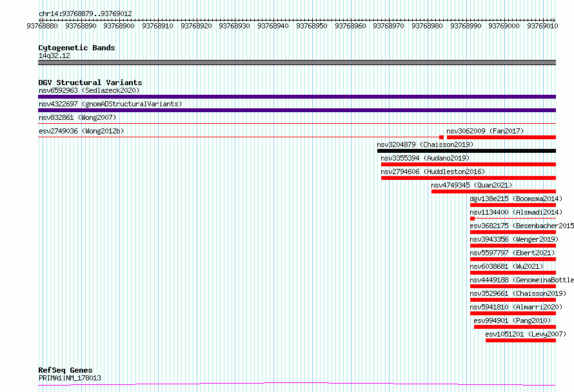Image resolution: width=574 pixels, height=392 pixels.
Task: Select the 14q32.12 band label
Action: 54,55
